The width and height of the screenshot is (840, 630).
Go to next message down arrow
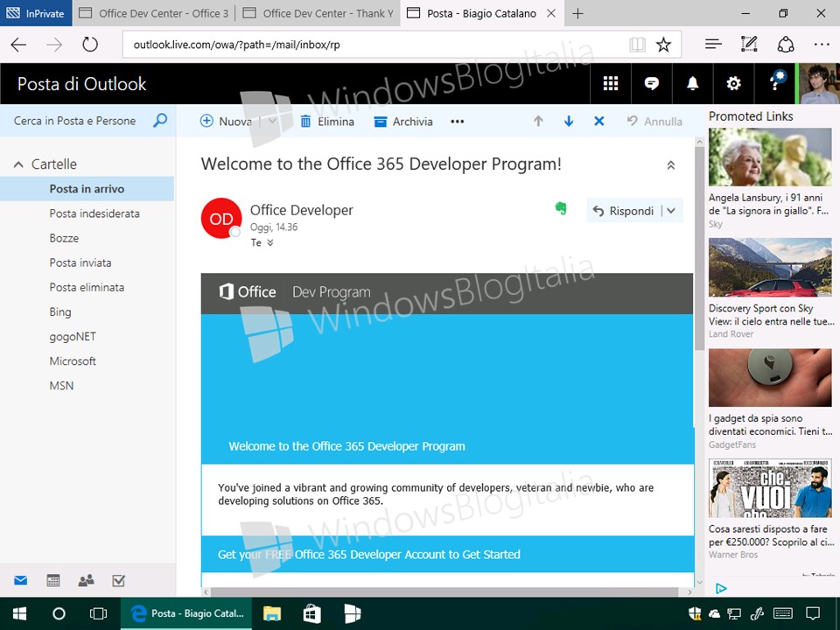coord(569,122)
